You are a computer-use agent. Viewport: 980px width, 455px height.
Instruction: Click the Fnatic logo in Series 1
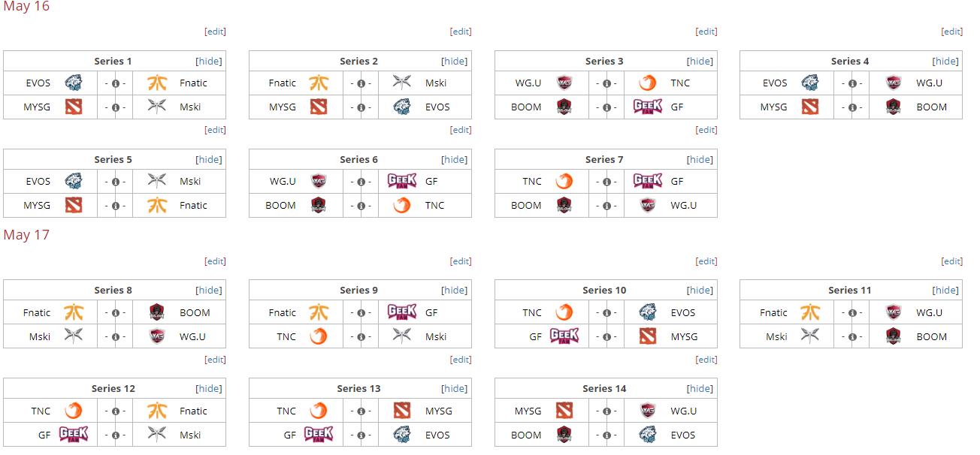tap(157, 83)
